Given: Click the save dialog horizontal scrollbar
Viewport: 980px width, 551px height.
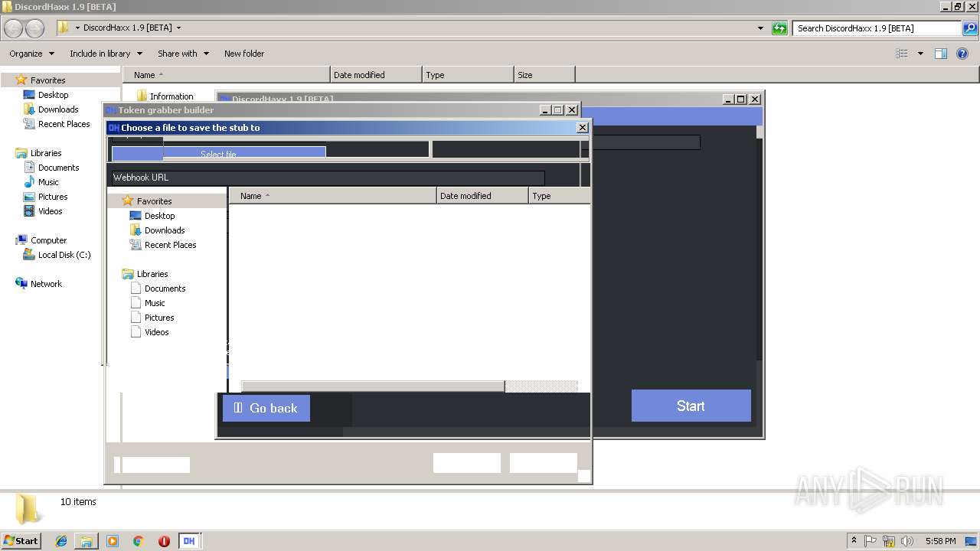Looking at the screenshot, I should pos(373,386).
